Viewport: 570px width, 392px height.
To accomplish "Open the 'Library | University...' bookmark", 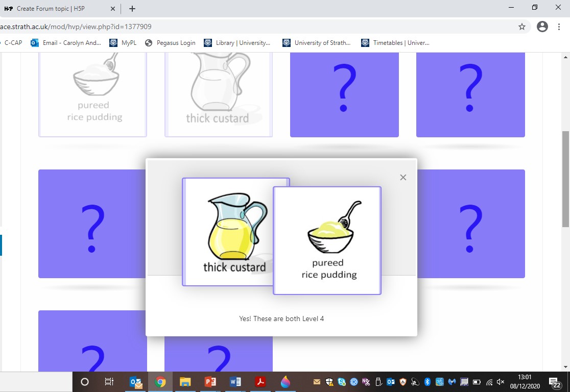I will (x=237, y=43).
